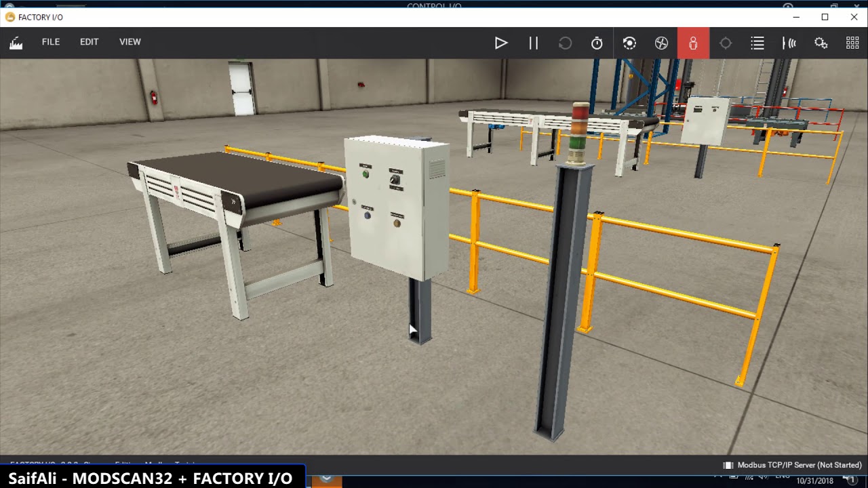The width and height of the screenshot is (868, 488).
Task: Open drivers settings gears icon
Action: [821, 43]
